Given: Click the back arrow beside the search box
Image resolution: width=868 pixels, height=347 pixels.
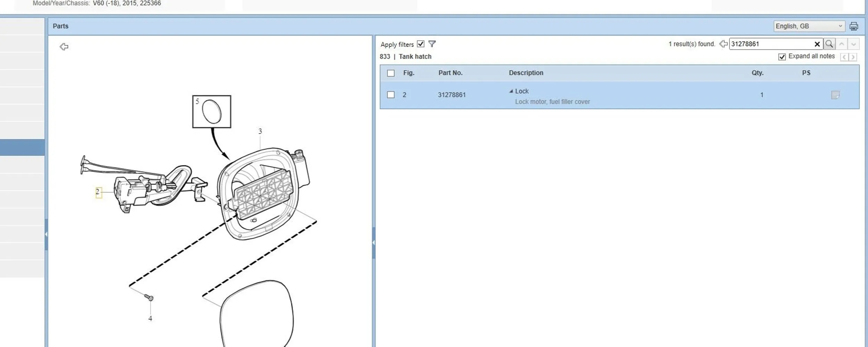Looking at the screenshot, I should pos(723,44).
